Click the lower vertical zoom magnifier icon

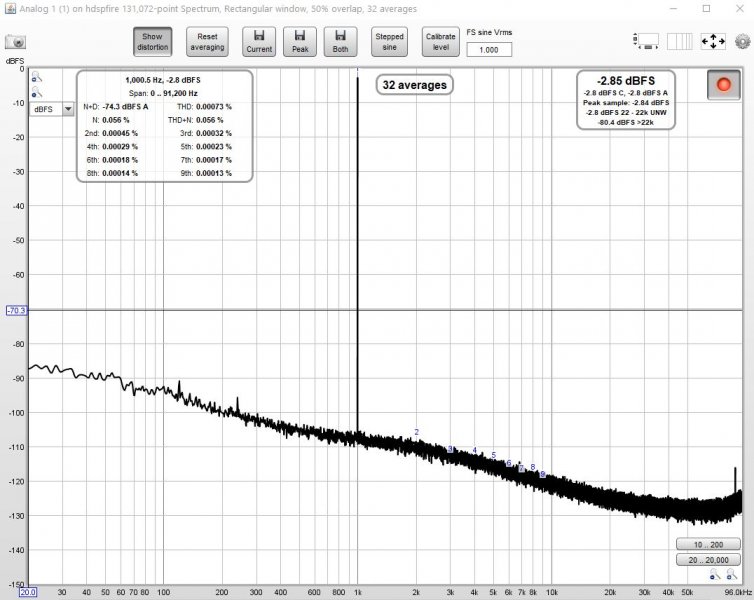tap(37, 92)
